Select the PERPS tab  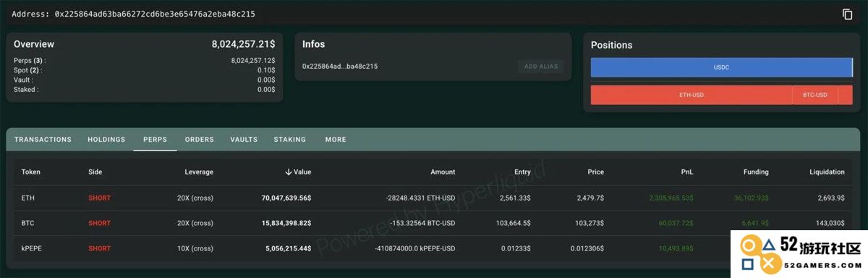coord(156,140)
